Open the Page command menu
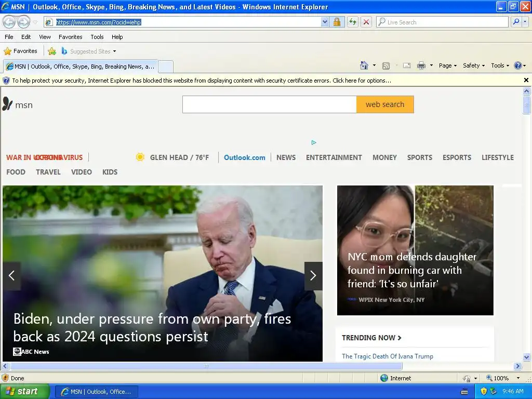 [447, 65]
